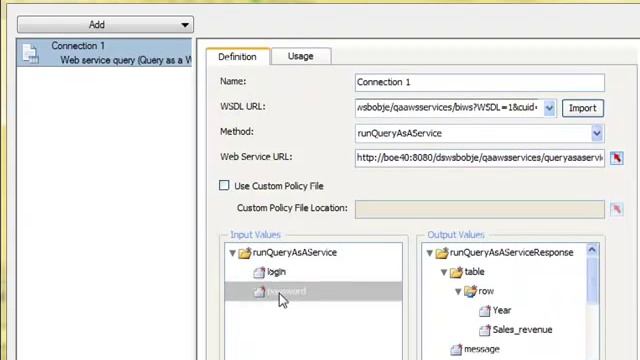The height and width of the screenshot is (360, 640).
Task: Enable the Use Custom Policy File checkbox
Action: pos(224,186)
